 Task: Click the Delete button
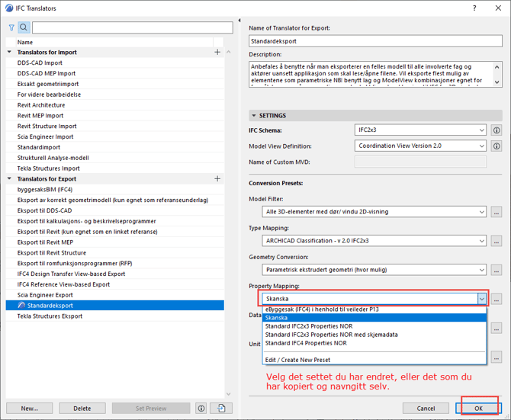pyautogui.click(x=82, y=409)
